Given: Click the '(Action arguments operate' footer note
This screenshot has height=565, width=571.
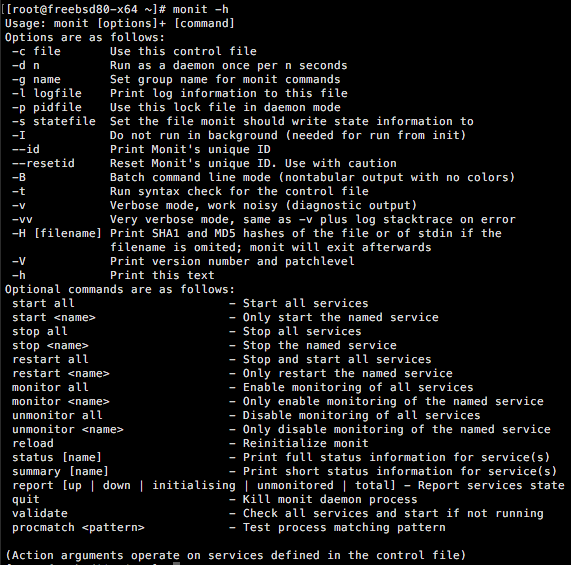Looking at the screenshot, I should pos(236,555).
